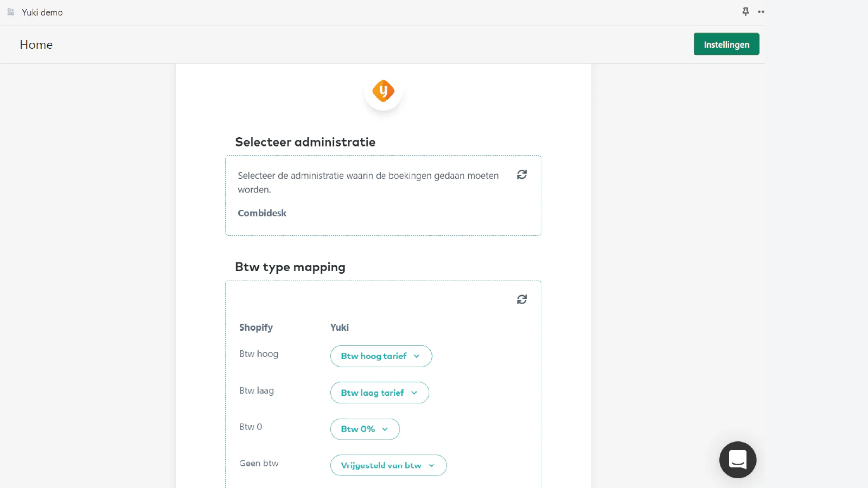Image resolution: width=868 pixels, height=488 pixels.
Task: Click the Home page title
Action: [36, 45]
